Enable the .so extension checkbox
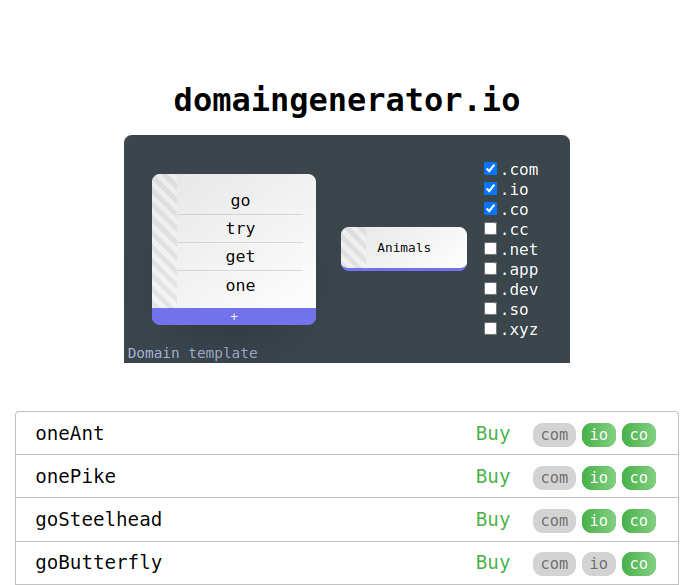The width and height of the screenshot is (699, 585). [x=490, y=309]
